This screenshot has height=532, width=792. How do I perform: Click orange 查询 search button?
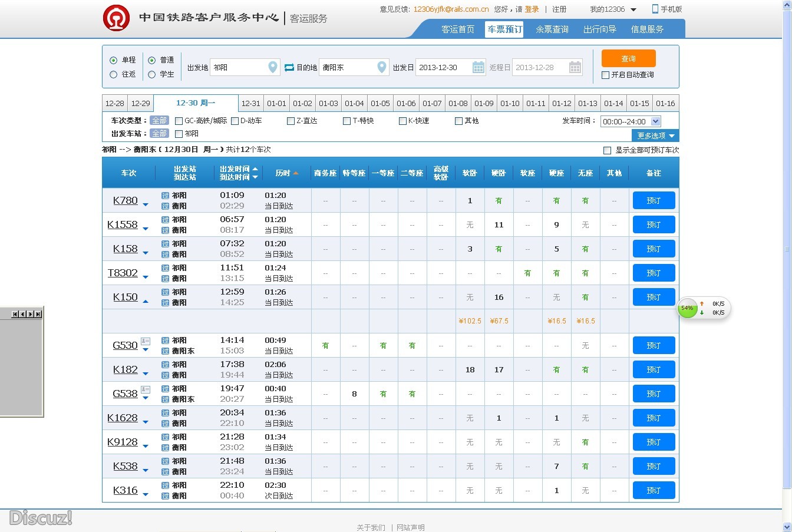point(628,58)
